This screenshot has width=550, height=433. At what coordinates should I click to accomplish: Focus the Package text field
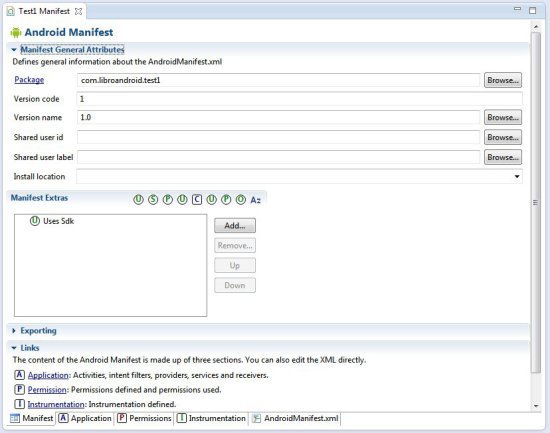click(x=279, y=80)
